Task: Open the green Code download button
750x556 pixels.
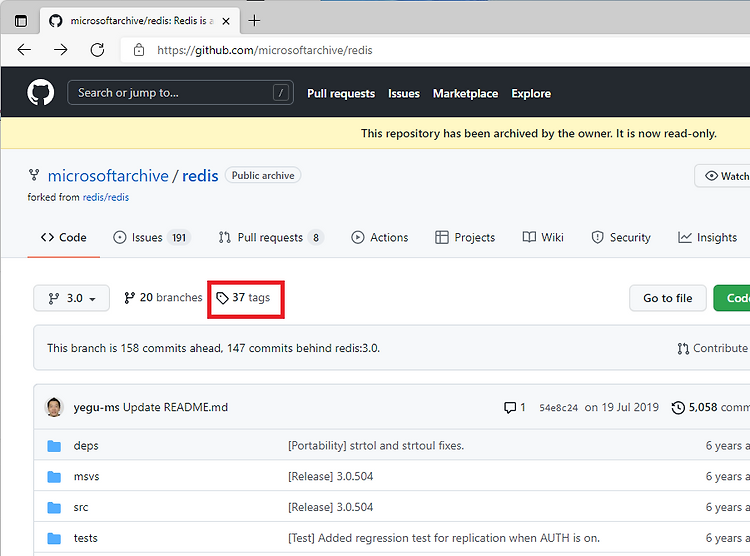Action: tap(732, 298)
